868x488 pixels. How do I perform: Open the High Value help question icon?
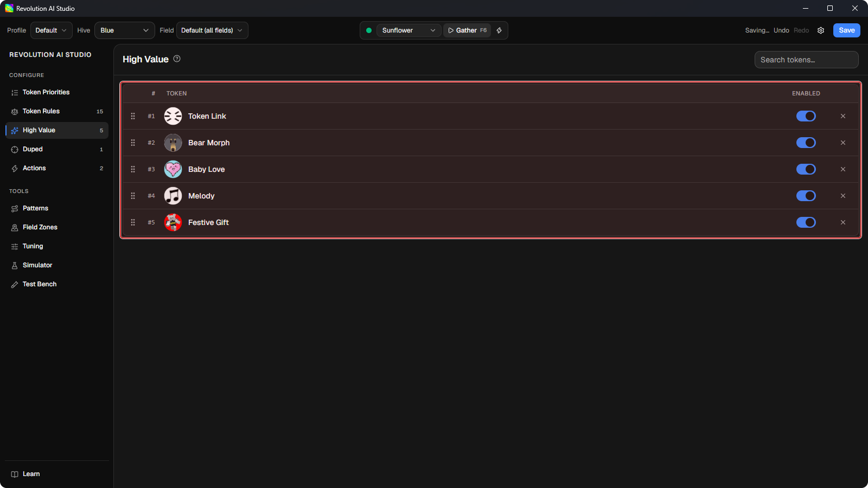point(177,59)
